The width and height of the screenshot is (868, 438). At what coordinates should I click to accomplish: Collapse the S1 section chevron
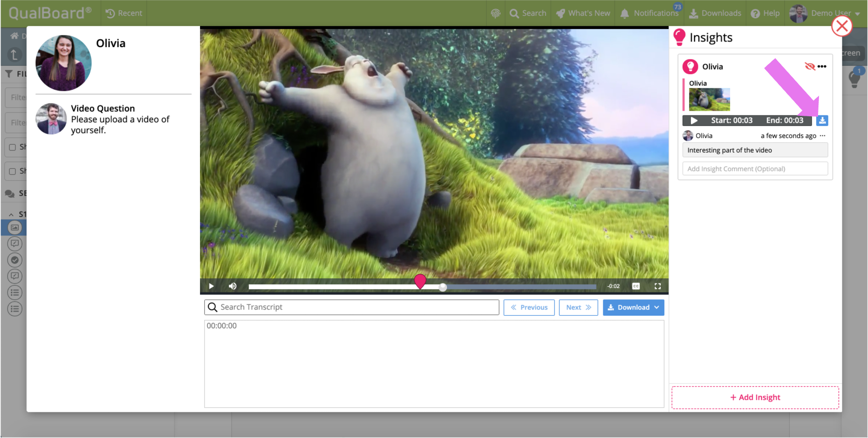coord(11,215)
